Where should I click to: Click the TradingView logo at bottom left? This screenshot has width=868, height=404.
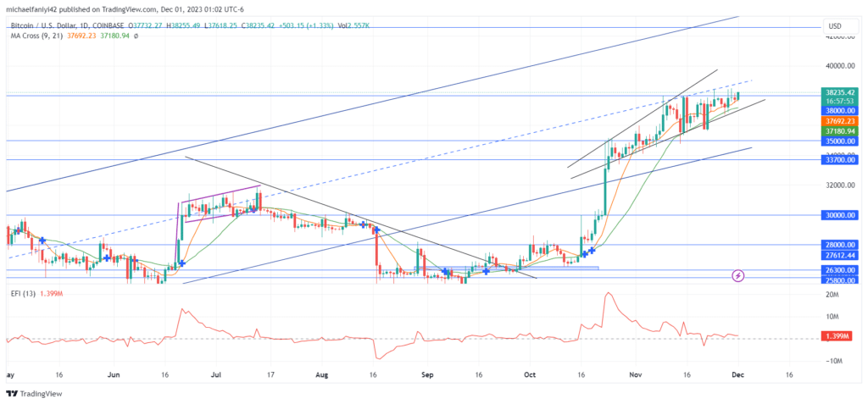(x=34, y=394)
